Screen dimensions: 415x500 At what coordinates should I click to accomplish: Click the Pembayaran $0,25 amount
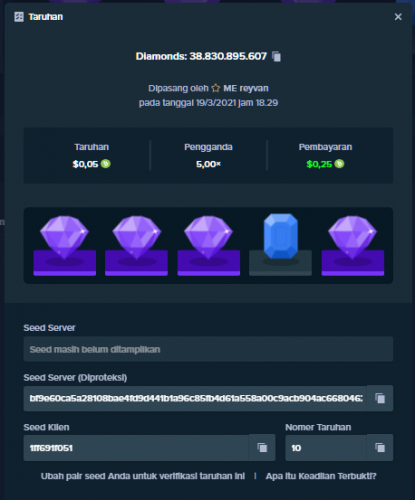point(319,164)
